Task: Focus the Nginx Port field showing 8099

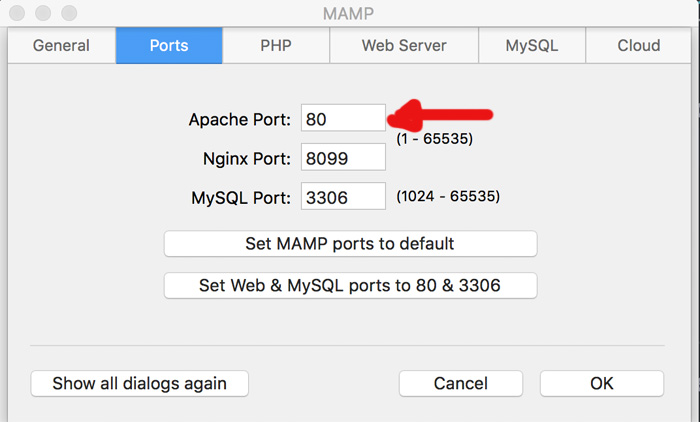Action: (343, 158)
